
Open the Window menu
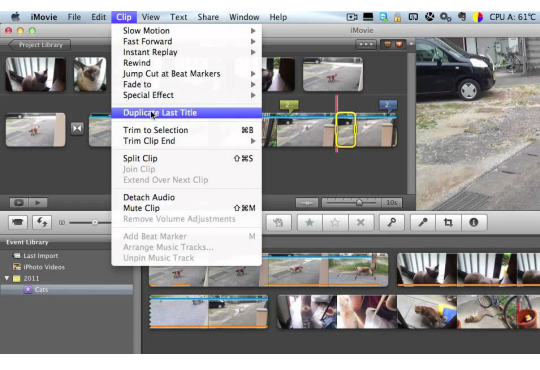click(x=244, y=17)
